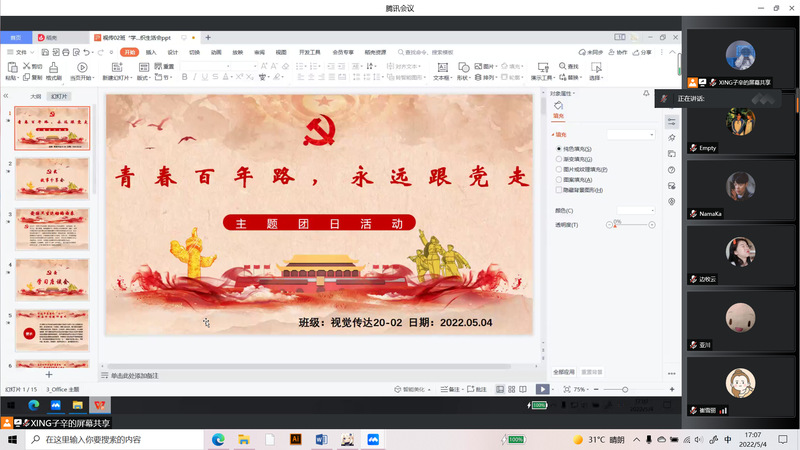Select the 渐变填充 (gradient fill) radio button
This screenshot has height=450, width=800.
[x=558, y=159]
